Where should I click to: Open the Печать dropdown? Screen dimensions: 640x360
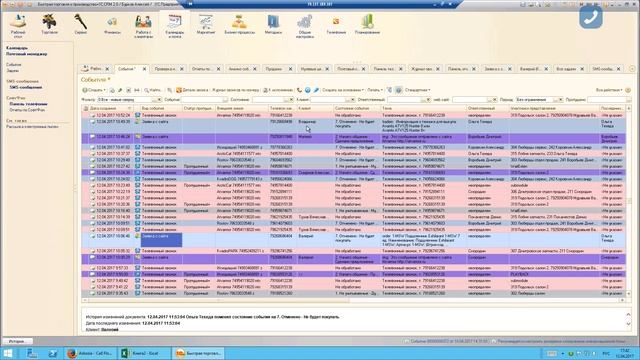375,90
